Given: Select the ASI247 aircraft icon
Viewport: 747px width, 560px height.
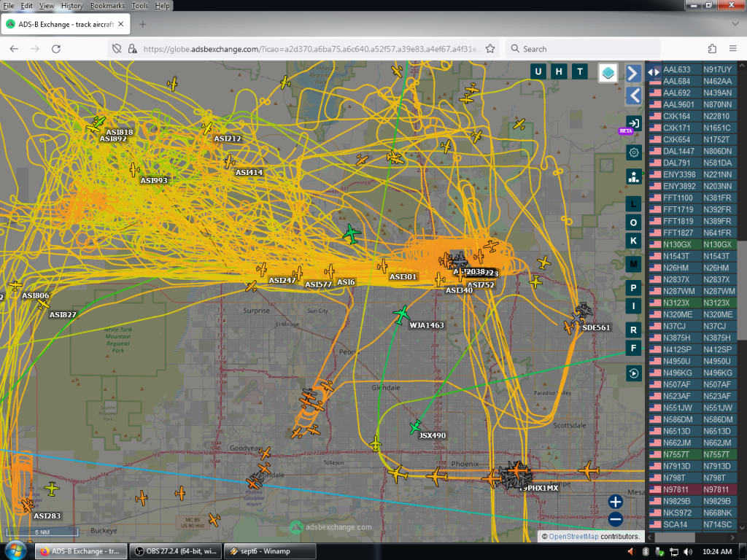Looking at the screenshot, I should coord(262,270).
